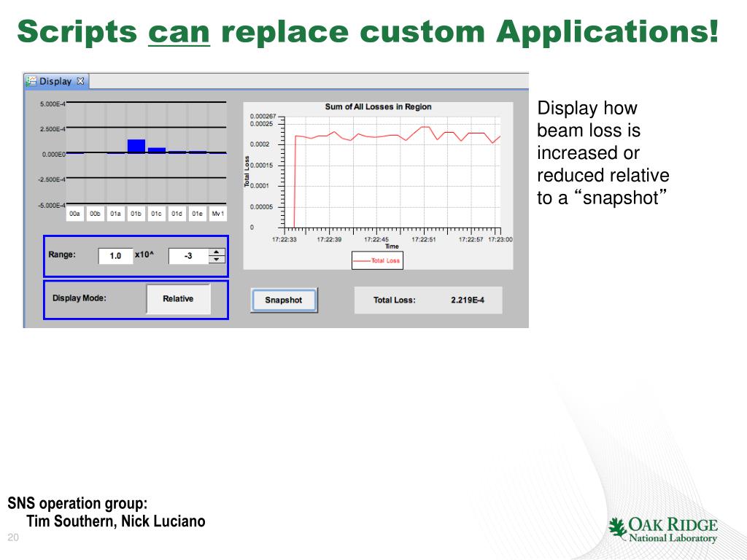The image size is (747, 560).
Task: Click the tall blue 01b bar
Action: tap(136, 146)
